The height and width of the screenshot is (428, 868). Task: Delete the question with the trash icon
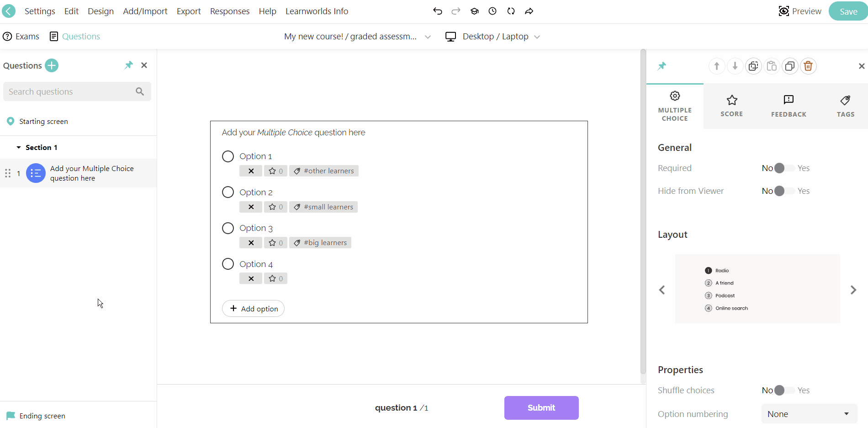(x=808, y=66)
